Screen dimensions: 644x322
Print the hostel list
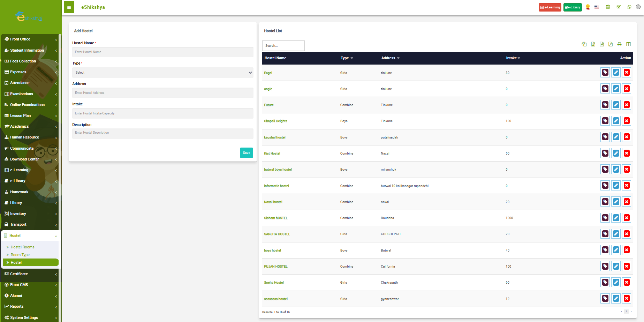[619, 44]
